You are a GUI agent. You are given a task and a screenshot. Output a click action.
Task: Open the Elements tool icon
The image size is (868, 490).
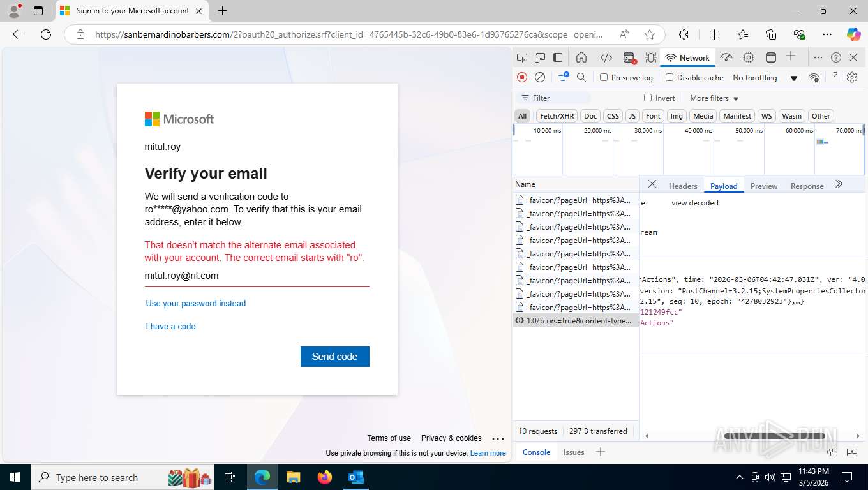(x=606, y=57)
